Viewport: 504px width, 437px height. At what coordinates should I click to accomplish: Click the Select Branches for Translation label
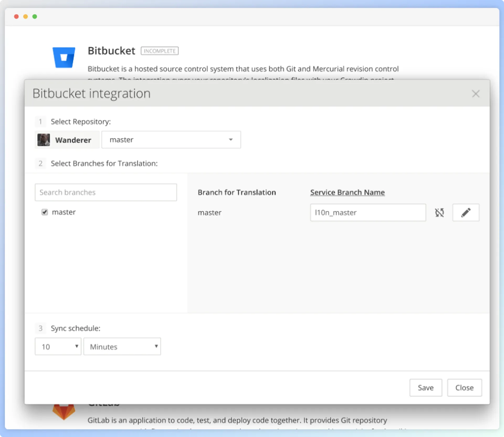pos(104,163)
